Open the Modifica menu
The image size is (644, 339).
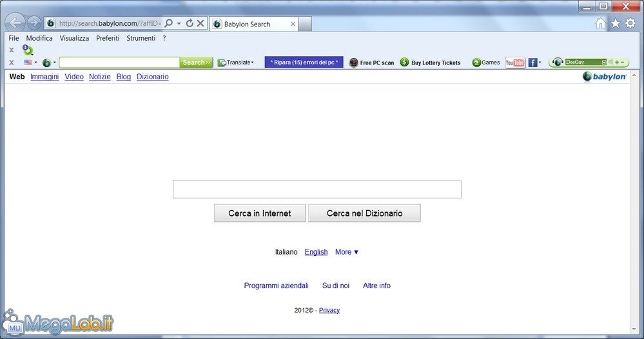pos(39,38)
